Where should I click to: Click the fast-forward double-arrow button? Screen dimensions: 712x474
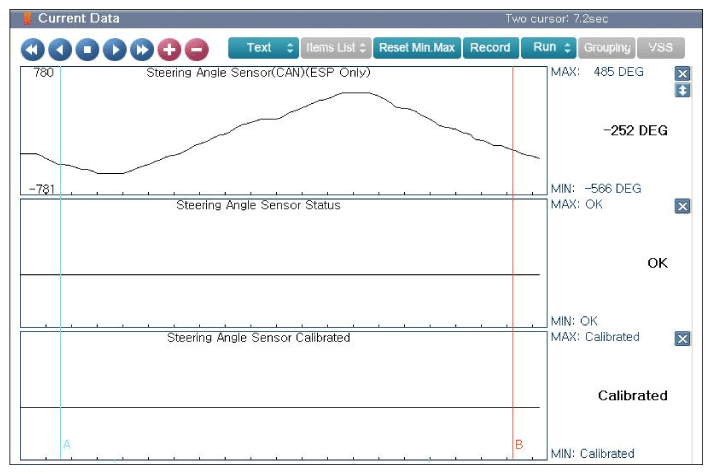pyautogui.click(x=142, y=49)
